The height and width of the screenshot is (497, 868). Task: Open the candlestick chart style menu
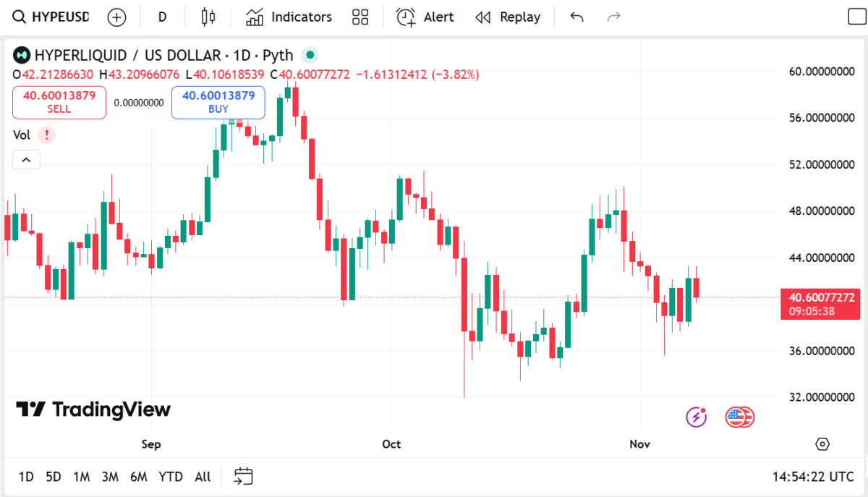[208, 17]
